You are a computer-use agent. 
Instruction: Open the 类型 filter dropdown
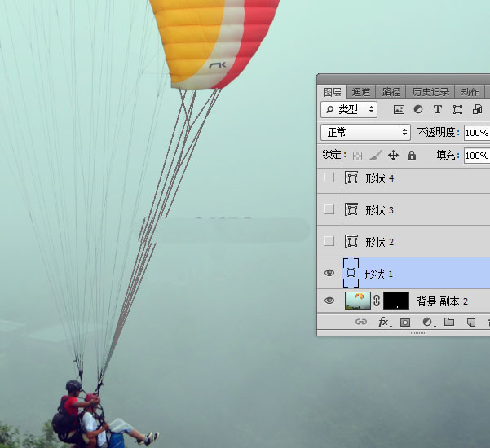tap(350, 109)
